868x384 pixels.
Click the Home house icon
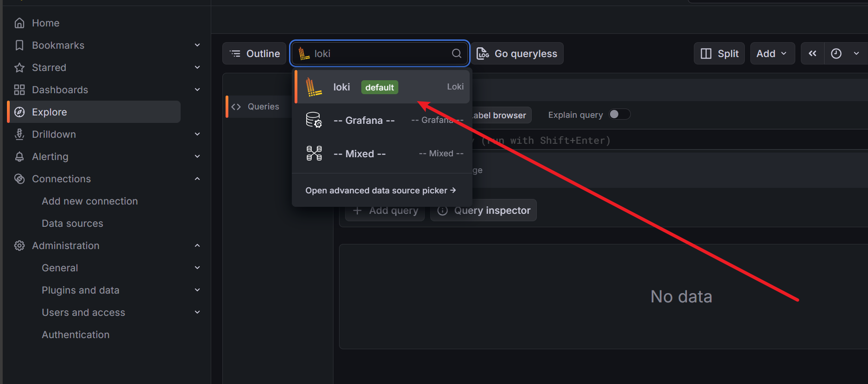(x=19, y=23)
